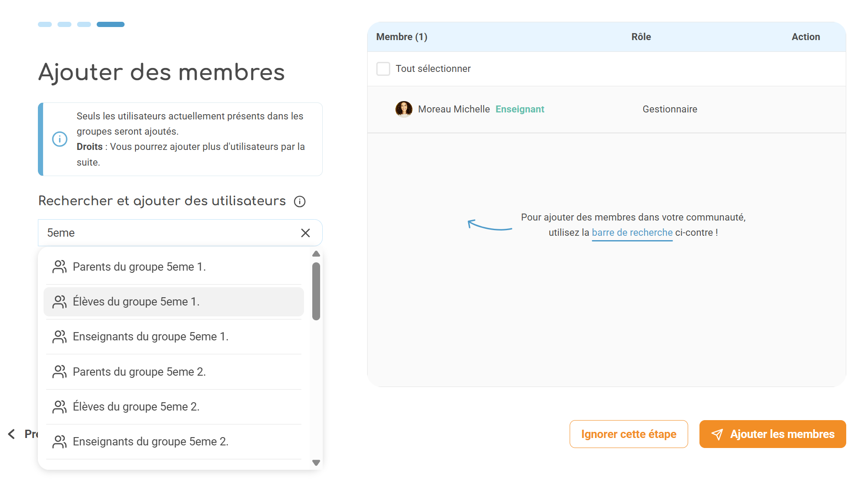Image resolution: width=868 pixels, height=482 pixels.
Task: Click the back chevron arrow at bottom left
Action: [x=12, y=434]
